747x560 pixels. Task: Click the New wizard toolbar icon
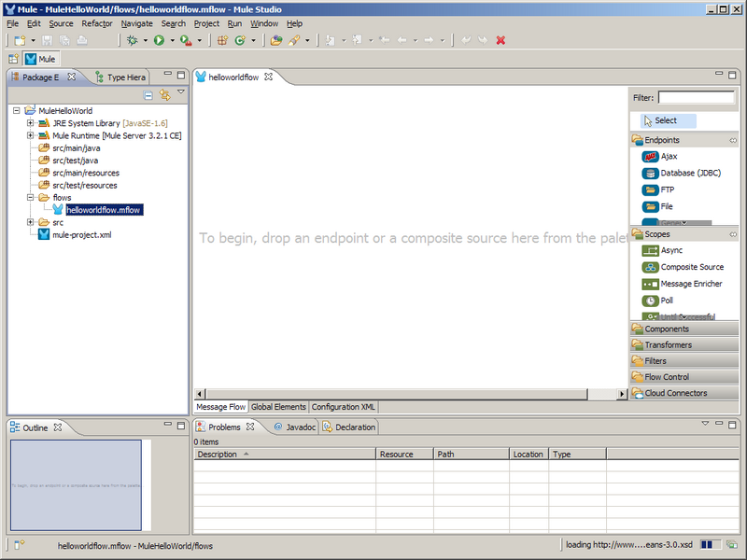pos(20,40)
